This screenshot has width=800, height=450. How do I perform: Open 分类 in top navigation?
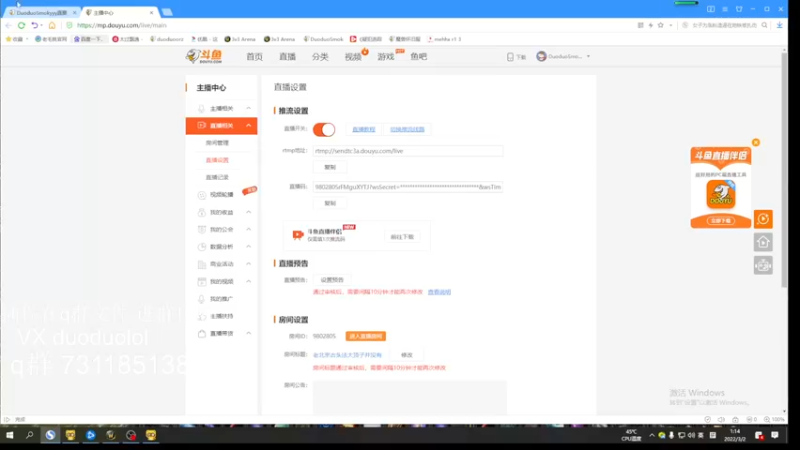[x=320, y=57]
